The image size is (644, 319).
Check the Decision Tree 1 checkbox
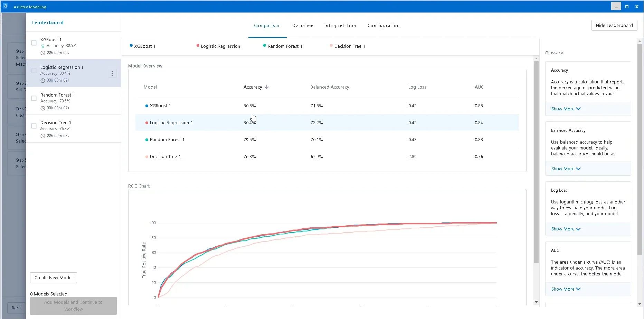point(34,126)
